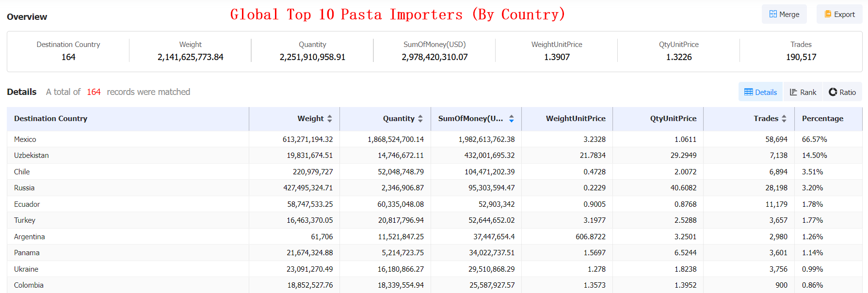Click overview Quantity total 2,251,910,958.91

[312, 57]
